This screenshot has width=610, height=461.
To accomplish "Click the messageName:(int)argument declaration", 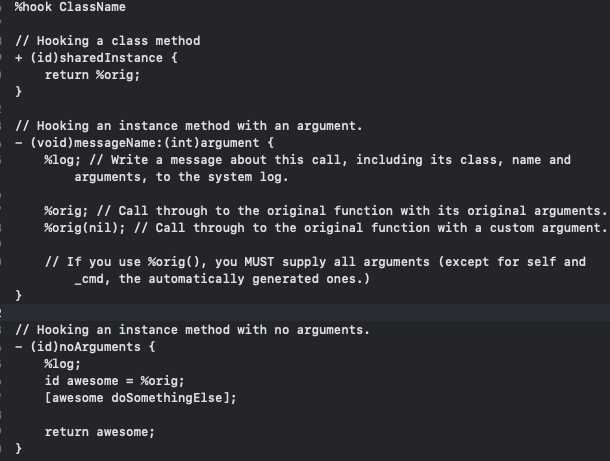I will pos(144,143).
